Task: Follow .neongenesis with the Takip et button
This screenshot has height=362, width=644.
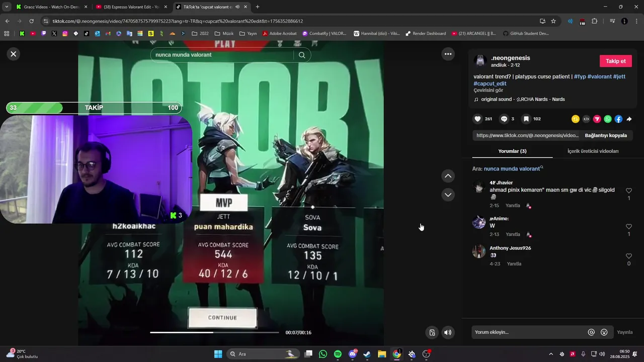Action: point(615,61)
